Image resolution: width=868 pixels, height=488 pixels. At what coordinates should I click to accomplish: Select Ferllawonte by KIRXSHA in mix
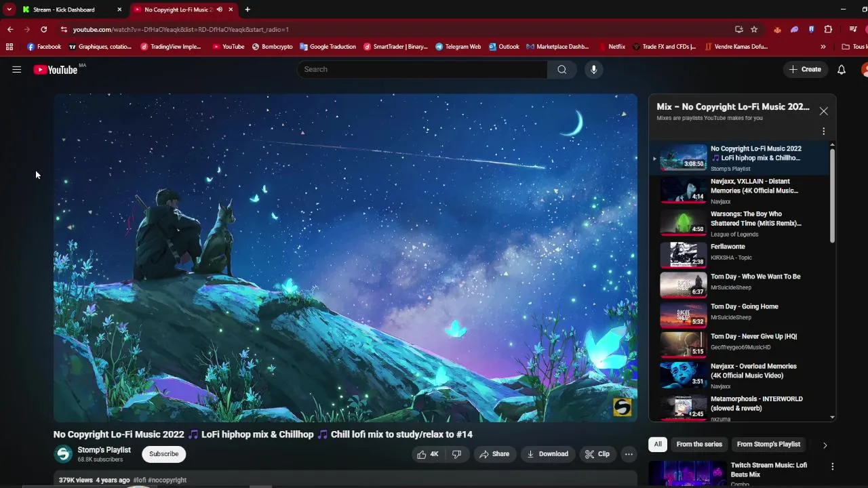pos(740,255)
